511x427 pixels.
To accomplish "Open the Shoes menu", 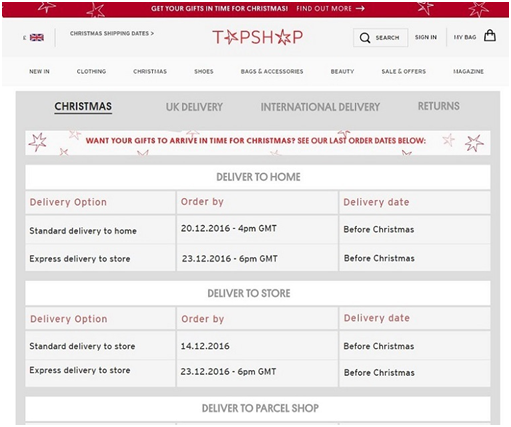I will [x=204, y=71].
